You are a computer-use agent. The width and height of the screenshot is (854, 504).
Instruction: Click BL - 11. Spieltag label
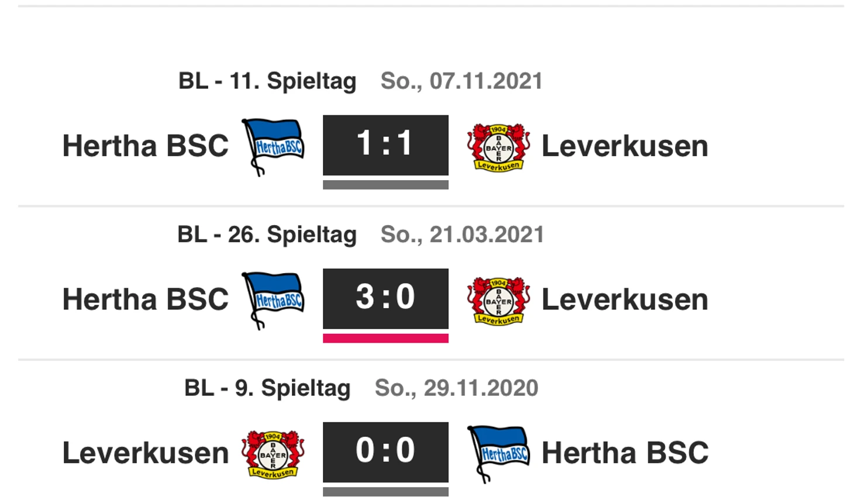coord(267,81)
